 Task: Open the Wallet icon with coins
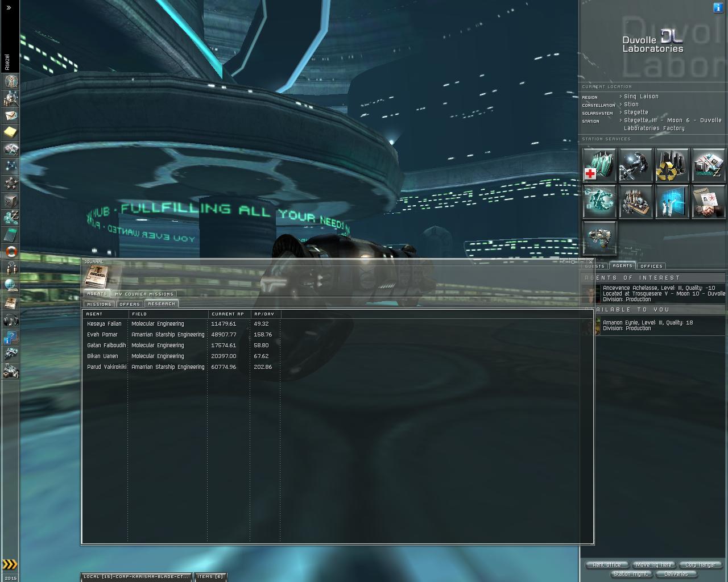11,218
